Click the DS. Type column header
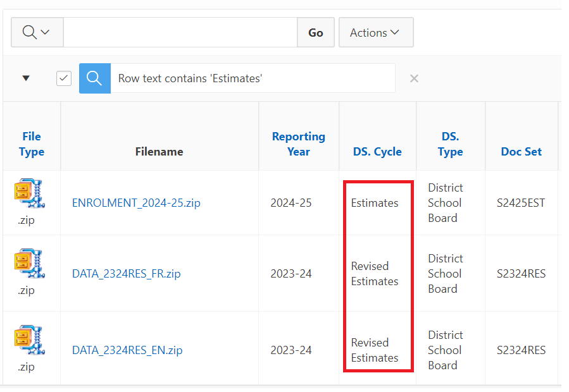 click(450, 144)
